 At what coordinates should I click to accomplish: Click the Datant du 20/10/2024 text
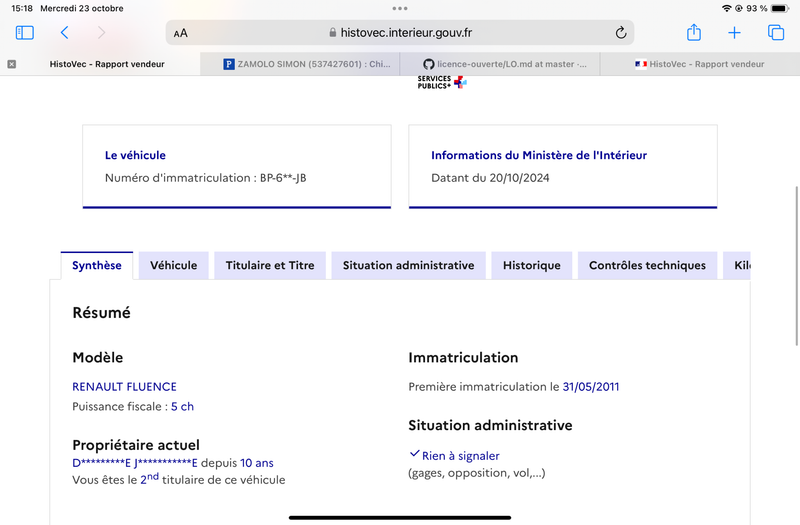pos(490,178)
